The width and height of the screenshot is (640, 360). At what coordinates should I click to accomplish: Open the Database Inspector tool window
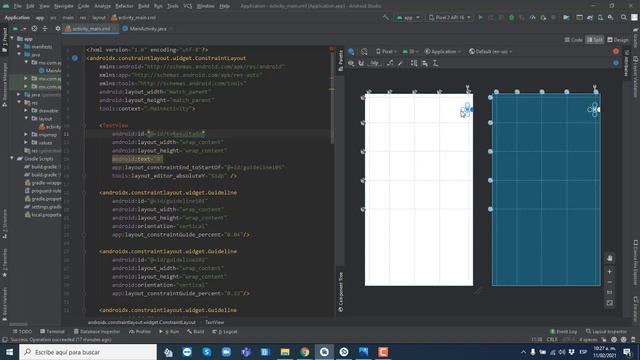(x=97, y=331)
